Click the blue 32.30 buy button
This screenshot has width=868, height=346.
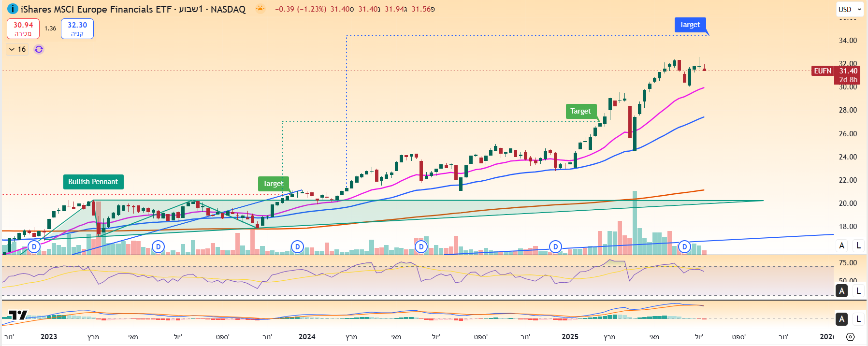[x=77, y=29]
